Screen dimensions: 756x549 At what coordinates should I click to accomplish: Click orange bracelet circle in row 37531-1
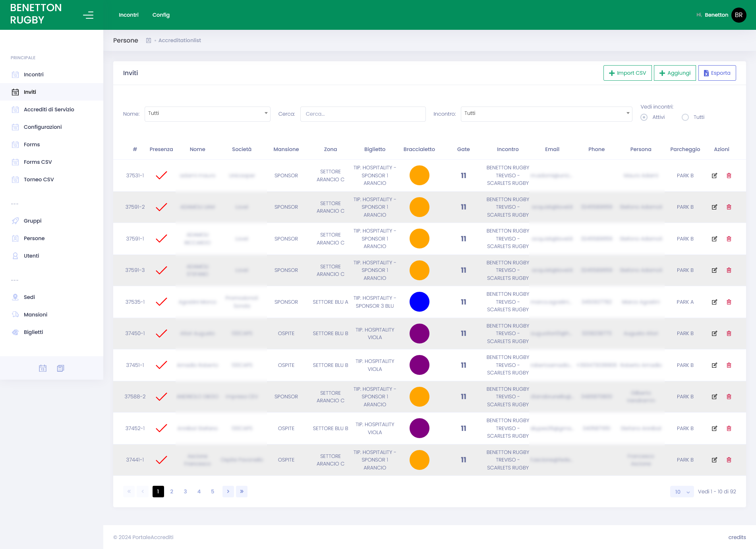coord(419,175)
